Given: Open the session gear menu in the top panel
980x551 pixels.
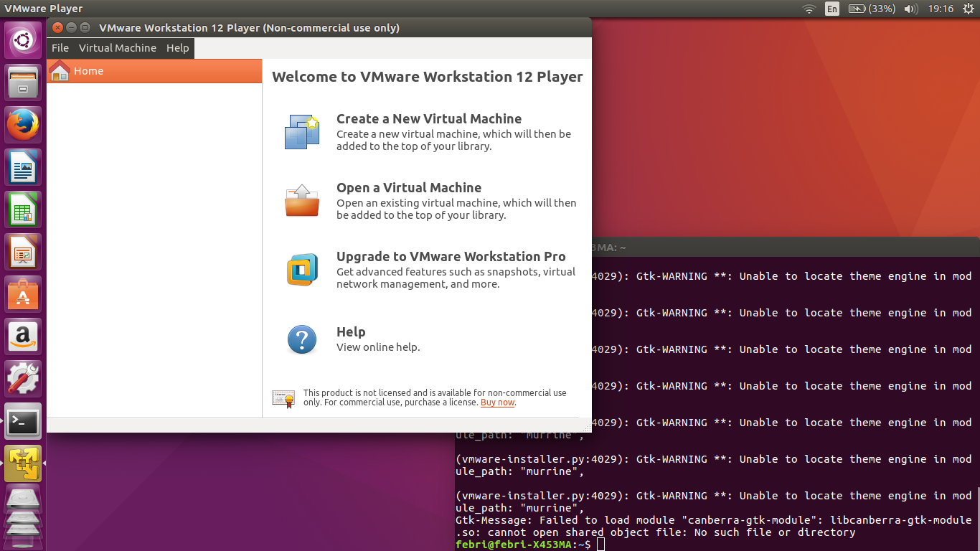Looking at the screenshot, I should (x=967, y=9).
